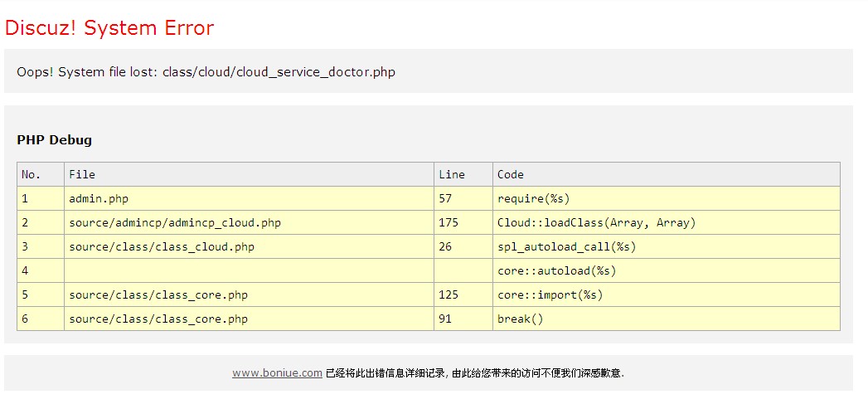Click the Discuz! System Error heading

point(109,27)
